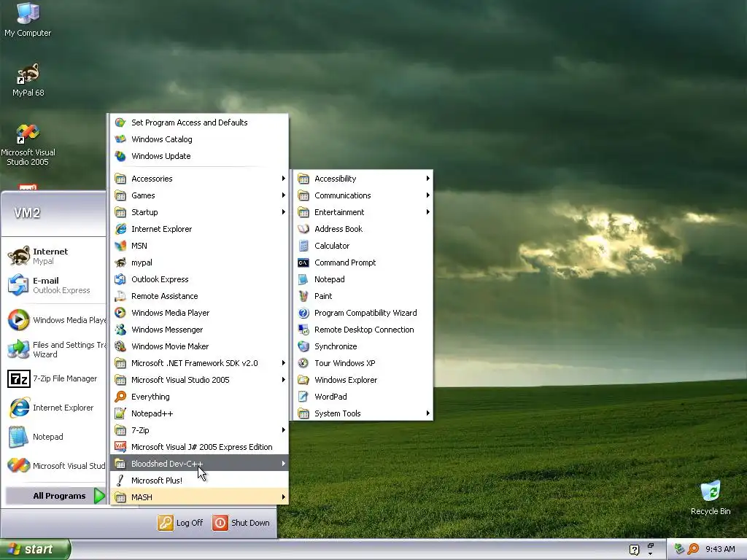Image resolution: width=747 pixels, height=560 pixels.
Task: Open Microsoft Visual J# 2005 Express Edition
Action: [x=200, y=447]
